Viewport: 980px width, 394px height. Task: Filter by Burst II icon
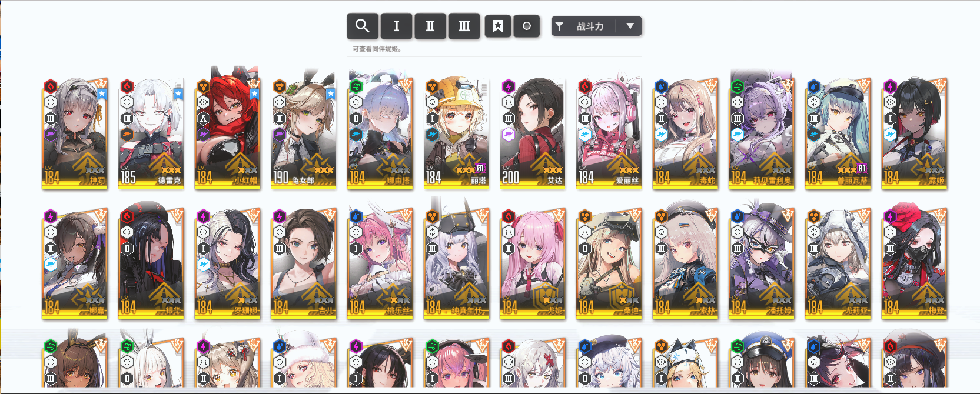coord(430,26)
